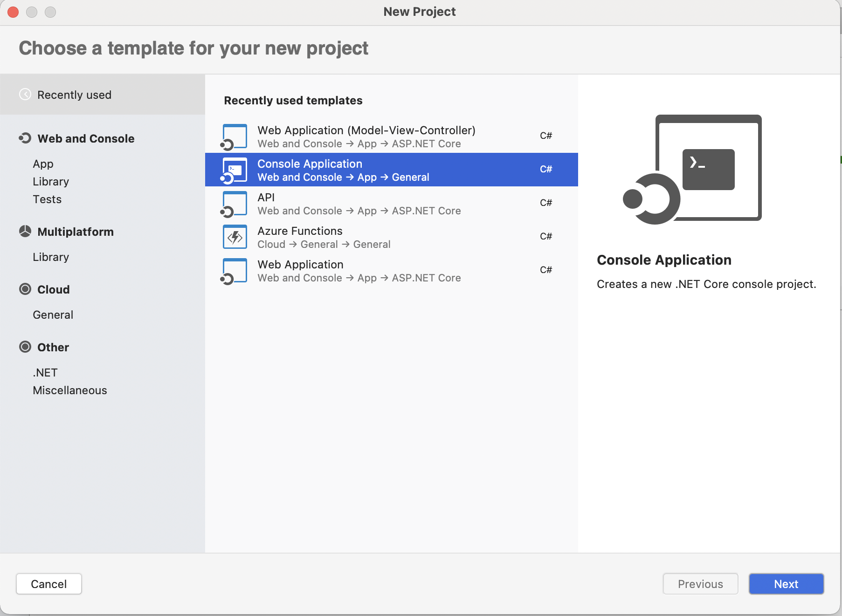842x616 pixels.
Task: Select .NET under Other
Action: point(45,373)
